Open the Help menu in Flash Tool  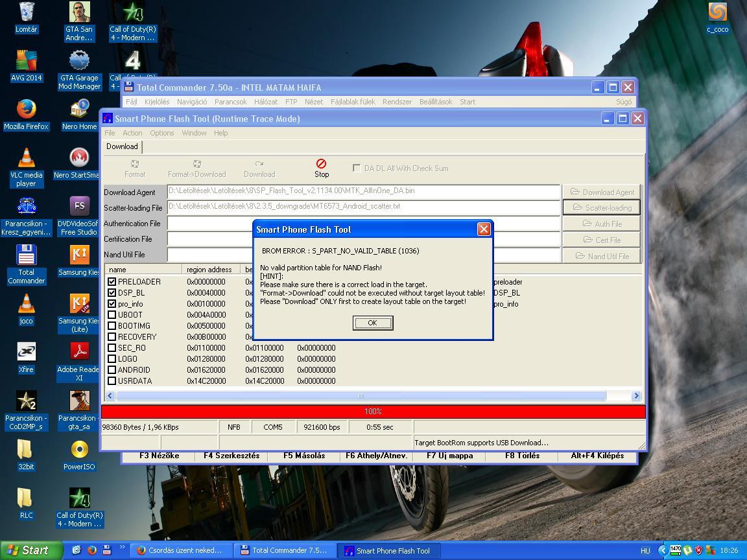pos(221,133)
